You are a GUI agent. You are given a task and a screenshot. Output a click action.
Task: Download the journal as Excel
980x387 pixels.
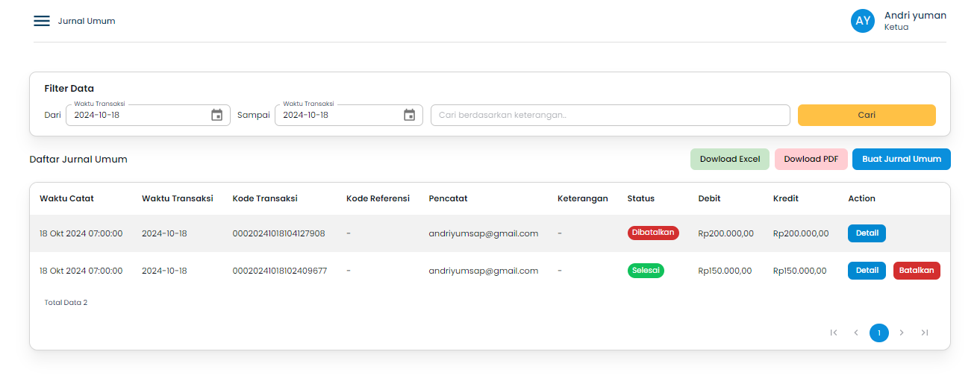(x=729, y=159)
